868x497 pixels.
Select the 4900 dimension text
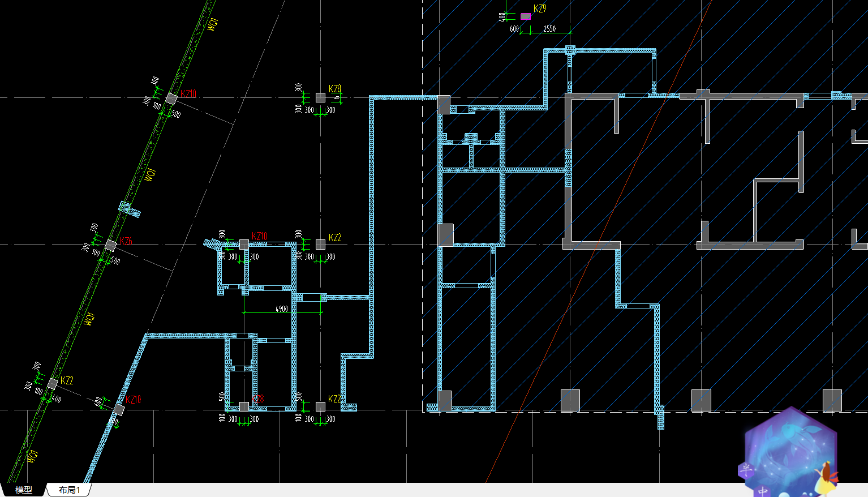coord(282,309)
